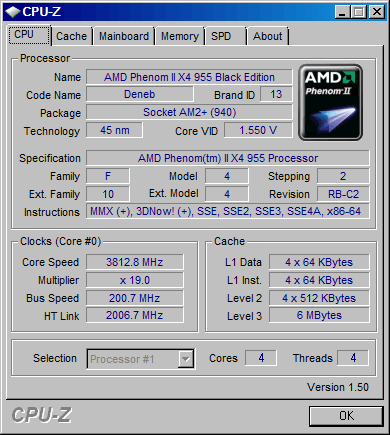This screenshot has height=435, width=390.
Task: Close the CPU-Z window
Action: point(377,12)
